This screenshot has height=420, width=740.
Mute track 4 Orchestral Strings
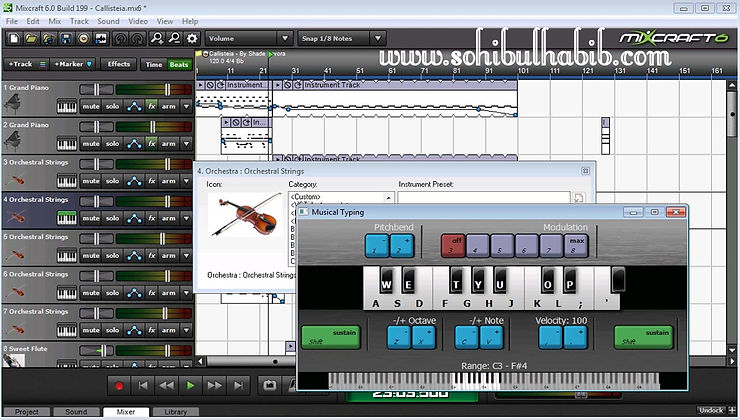pos(91,218)
